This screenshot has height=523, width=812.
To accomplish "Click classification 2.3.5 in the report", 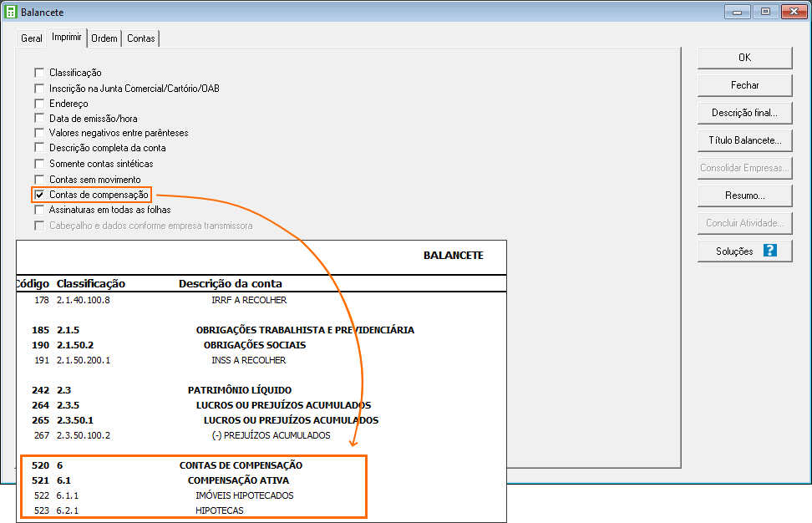I will pyautogui.click(x=68, y=405).
